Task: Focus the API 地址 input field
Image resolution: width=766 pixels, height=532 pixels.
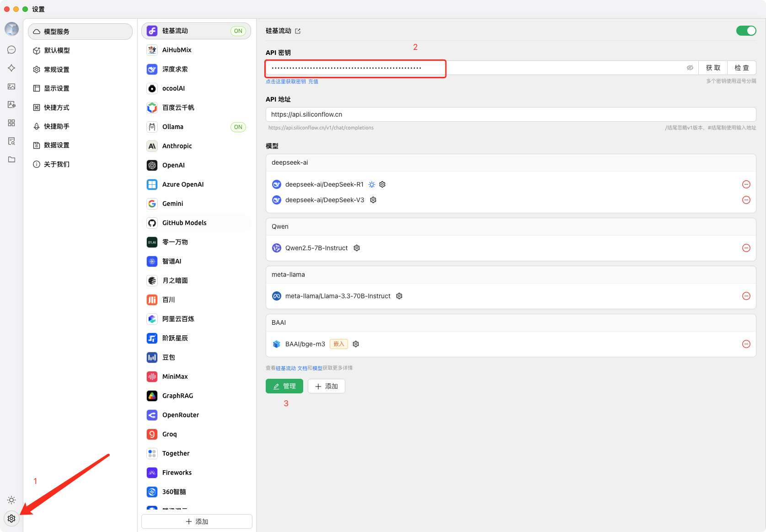Action: 511,114
